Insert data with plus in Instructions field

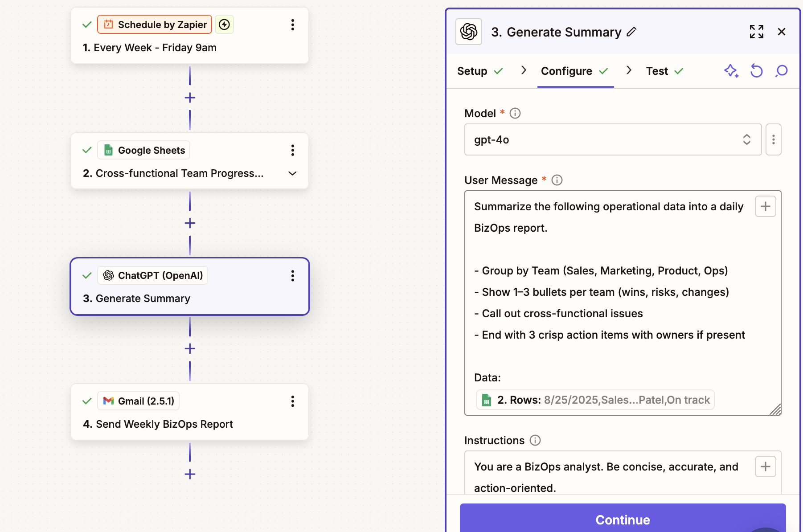(766, 467)
